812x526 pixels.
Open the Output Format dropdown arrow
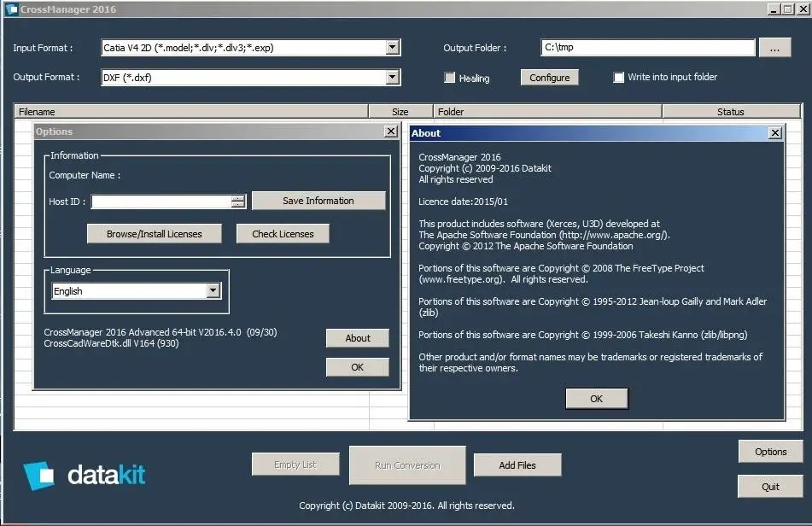point(393,78)
